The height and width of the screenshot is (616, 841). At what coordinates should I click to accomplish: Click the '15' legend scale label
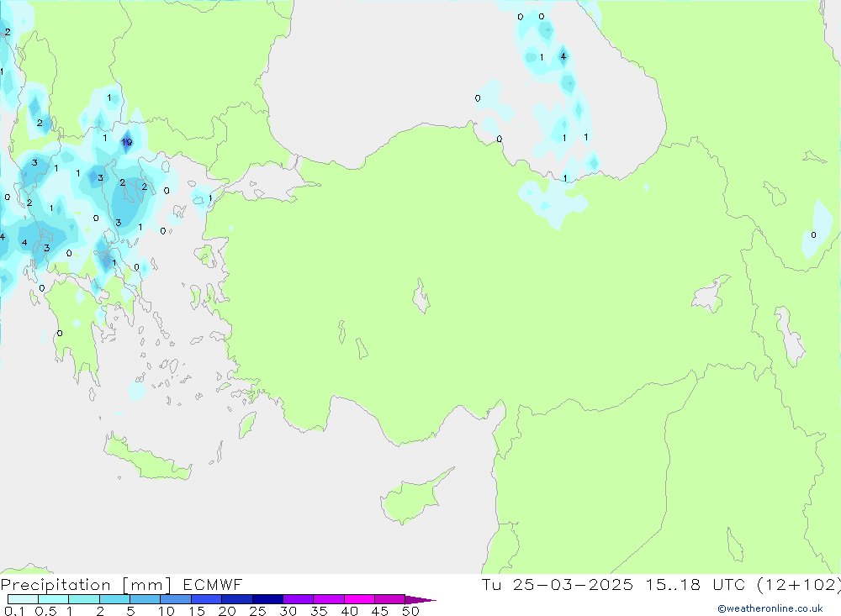(197, 611)
